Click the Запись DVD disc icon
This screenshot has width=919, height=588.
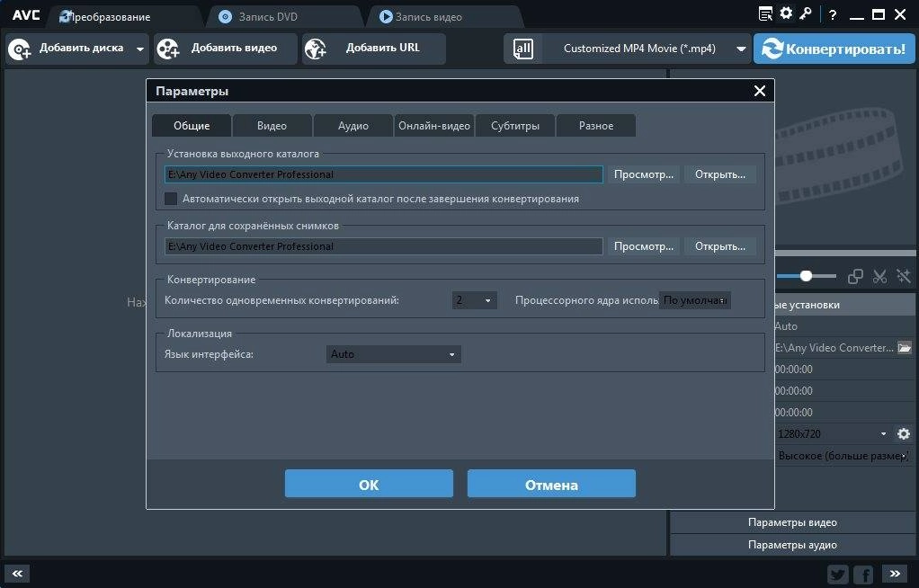tap(225, 17)
